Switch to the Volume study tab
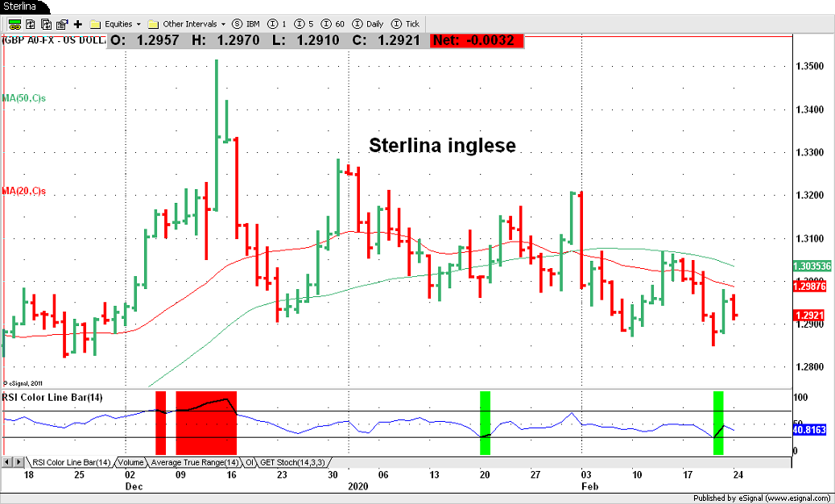The image size is (835, 504). [131, 462]
